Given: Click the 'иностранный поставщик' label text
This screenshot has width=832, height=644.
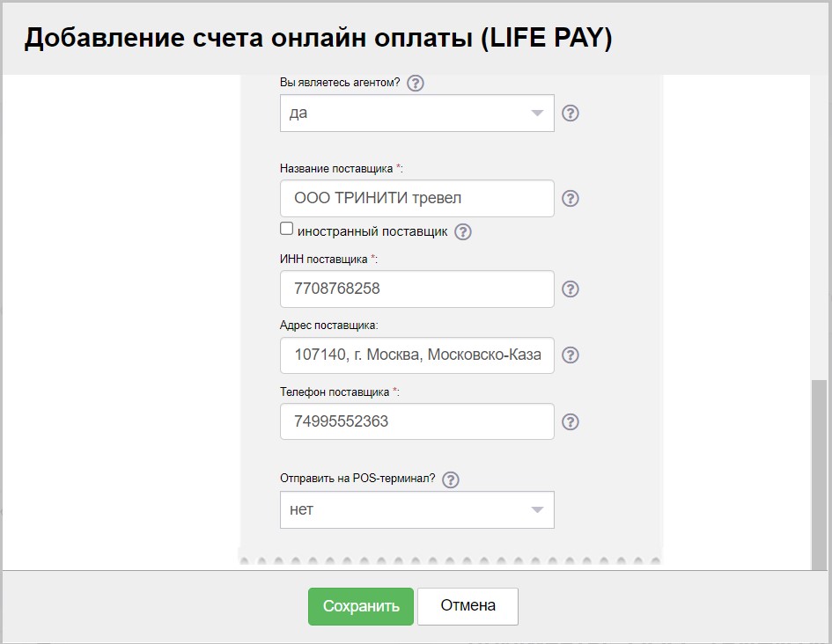Looking at the screenshot, I should [372, 231].
